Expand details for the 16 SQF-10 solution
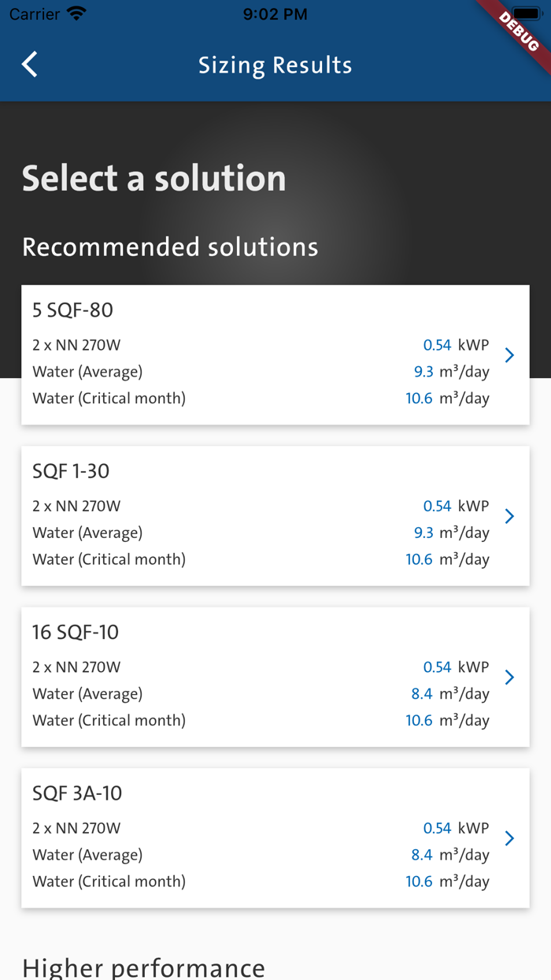The image size is (551, 980). (275, 676)
